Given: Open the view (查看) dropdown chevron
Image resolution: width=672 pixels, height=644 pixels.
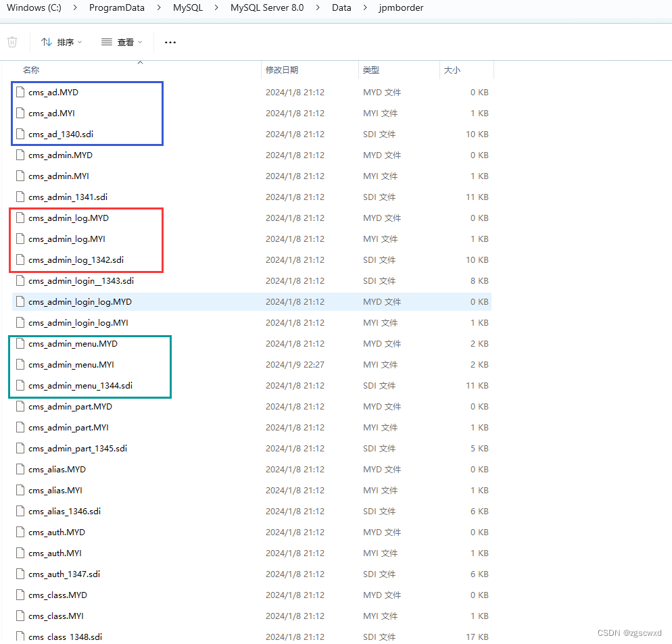Looking at the screenshot, I should [139, 42].
